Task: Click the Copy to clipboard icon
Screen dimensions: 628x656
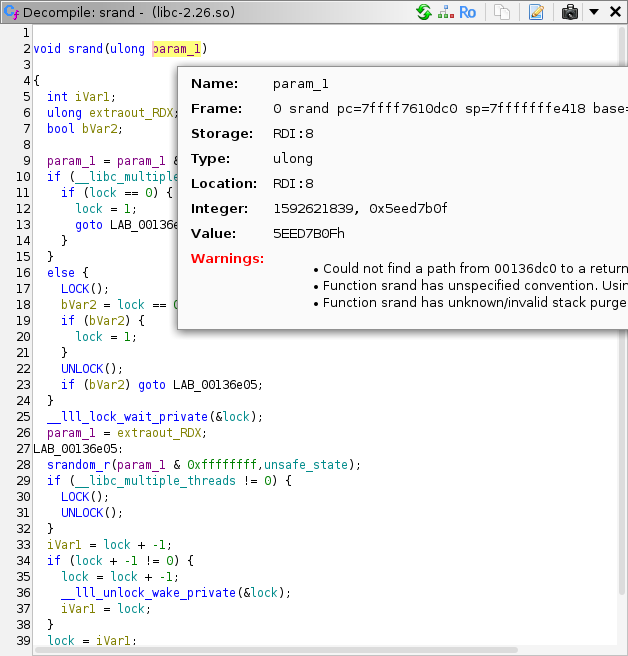Action: click(503, 12)
